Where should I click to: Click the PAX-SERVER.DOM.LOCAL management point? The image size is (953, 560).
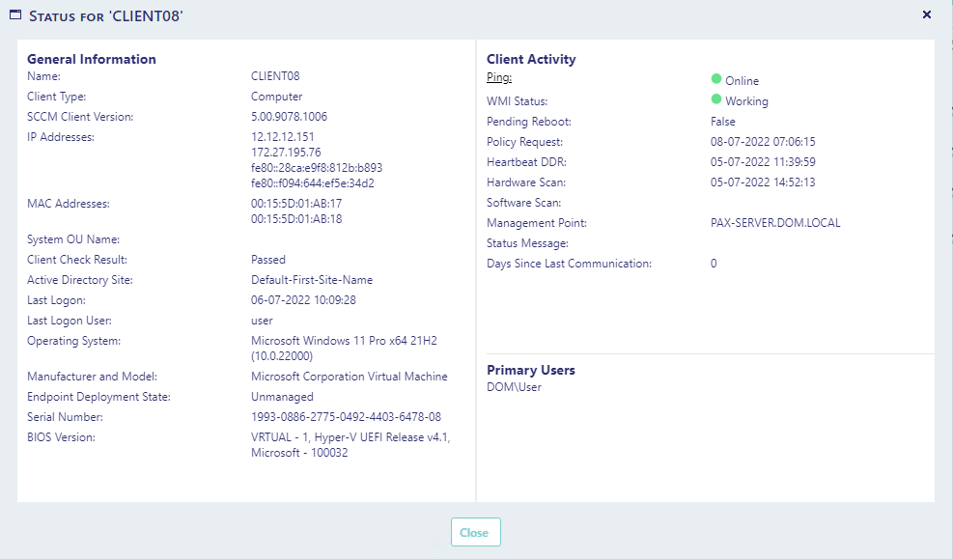click(x=775, y=223)
